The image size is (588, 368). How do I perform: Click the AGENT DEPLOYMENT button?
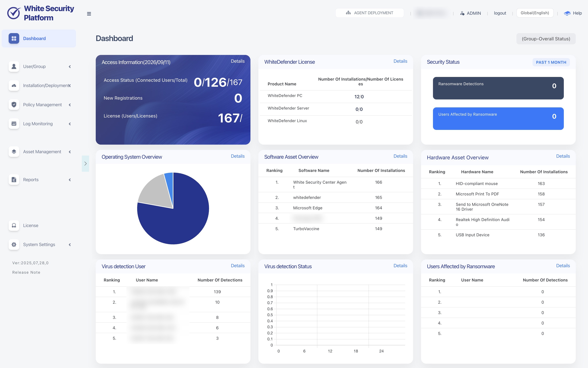tap(370, 13)
